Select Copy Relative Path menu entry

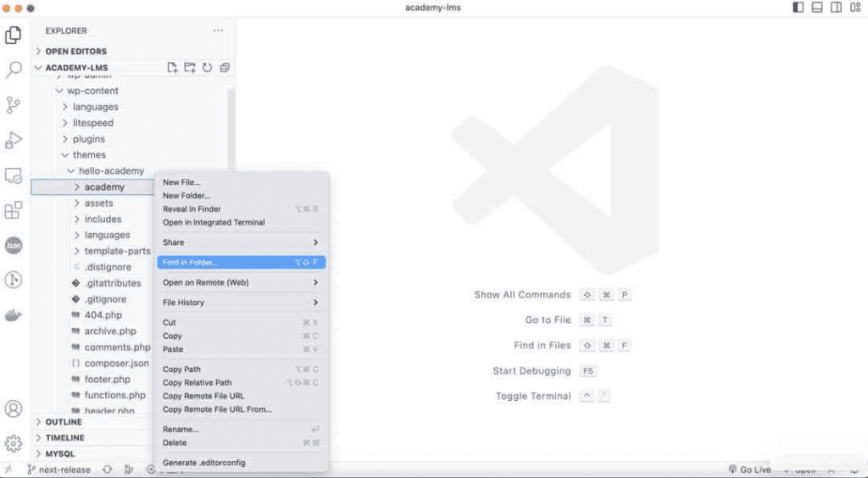click(x=197, y=383)
